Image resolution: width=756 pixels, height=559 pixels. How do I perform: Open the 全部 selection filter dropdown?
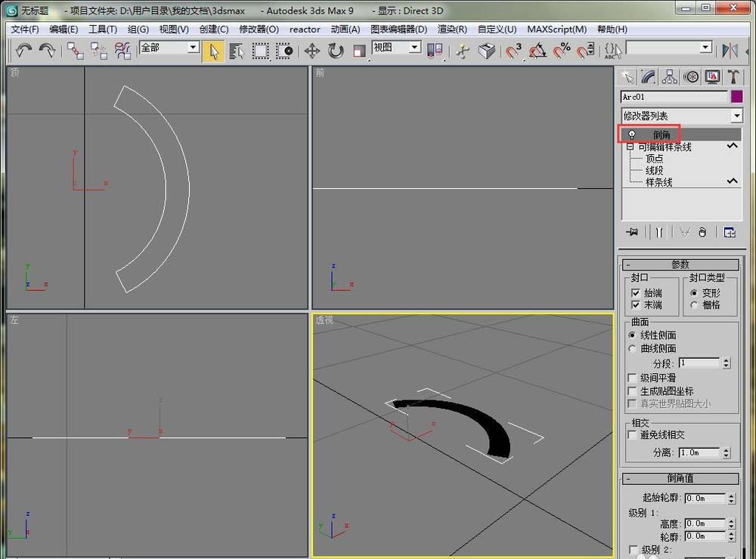point(193,48)
